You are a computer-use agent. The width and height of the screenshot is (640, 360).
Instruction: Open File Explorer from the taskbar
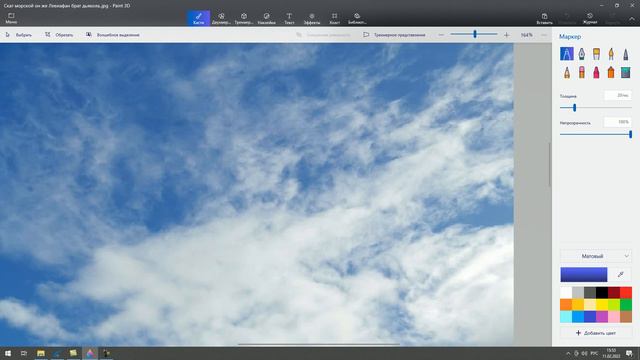[40, 353]
